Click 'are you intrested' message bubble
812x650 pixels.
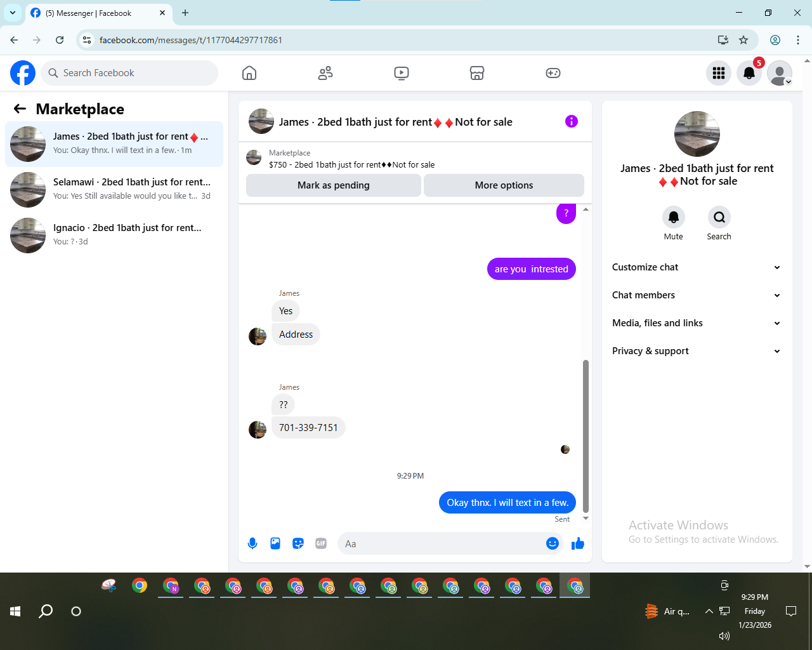coord(532,269)
